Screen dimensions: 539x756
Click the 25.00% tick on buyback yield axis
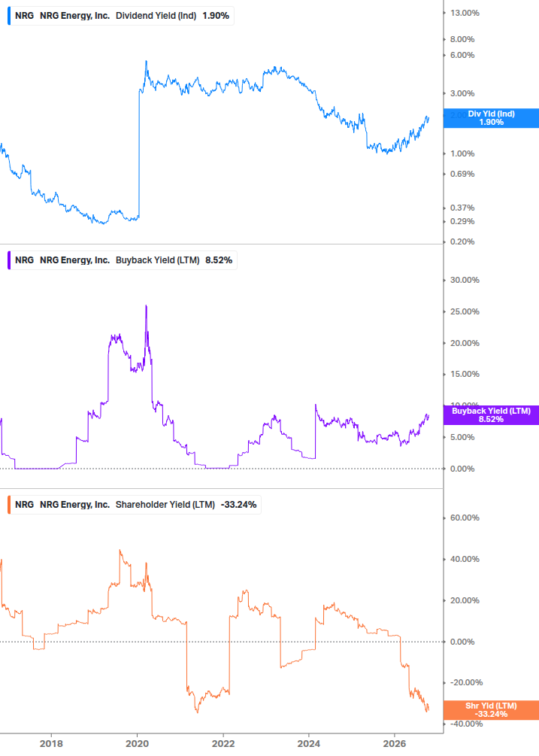click(x=465, y=311)
